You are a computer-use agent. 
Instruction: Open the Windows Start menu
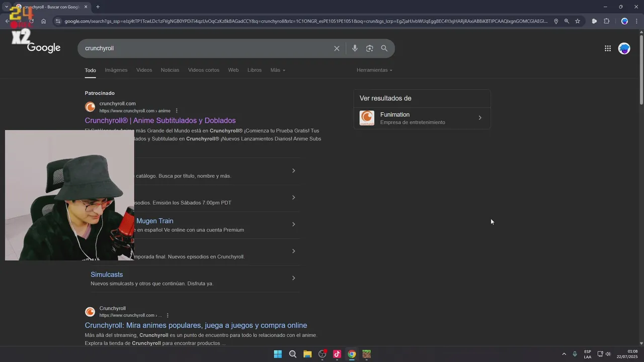[x=278, y=354]
